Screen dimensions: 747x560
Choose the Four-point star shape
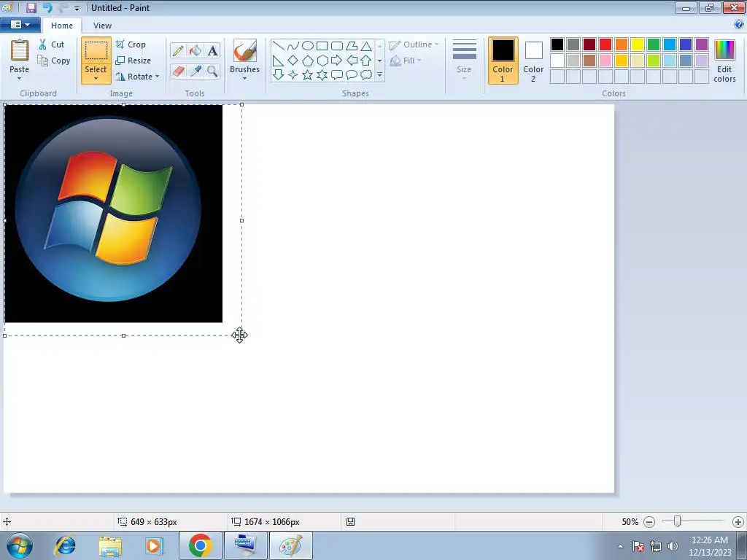(293, 75)
